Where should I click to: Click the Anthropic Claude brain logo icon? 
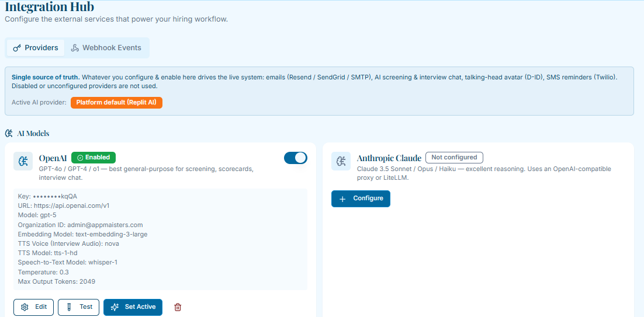click(341, 161)
